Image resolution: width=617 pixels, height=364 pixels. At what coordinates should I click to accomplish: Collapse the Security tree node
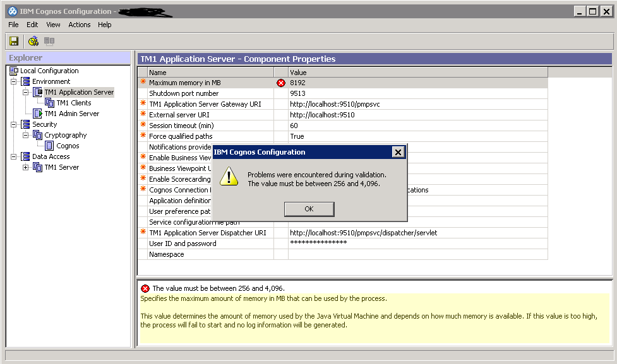coord(14,125)
